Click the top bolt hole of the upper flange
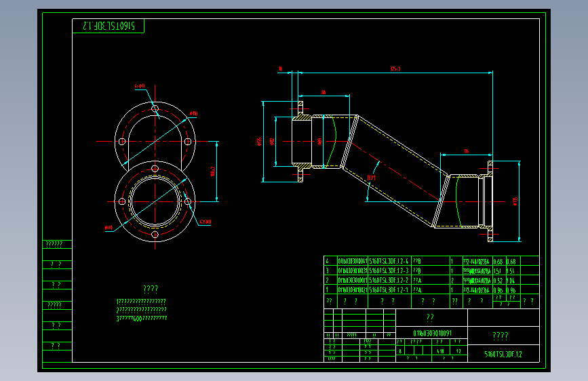 point(155,108)
